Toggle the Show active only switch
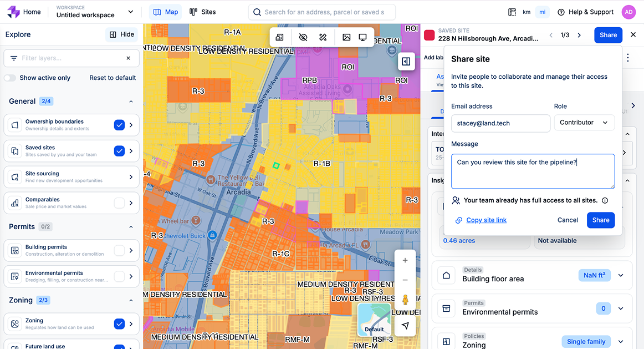Image resolution: width=644 pixels, height=349 pixels. point(11,78)
